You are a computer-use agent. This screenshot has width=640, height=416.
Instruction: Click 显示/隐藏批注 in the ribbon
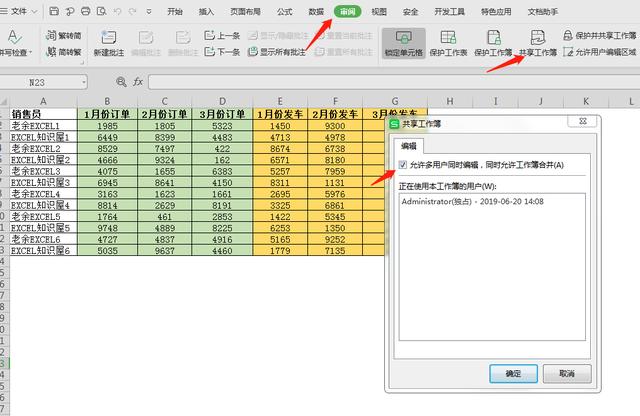pyautogui.click(x=278, y=36)
